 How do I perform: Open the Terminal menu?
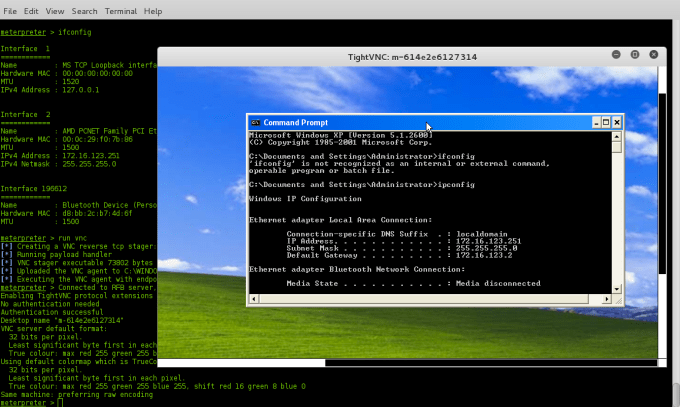pyautogui.click(x=121, y=11)
